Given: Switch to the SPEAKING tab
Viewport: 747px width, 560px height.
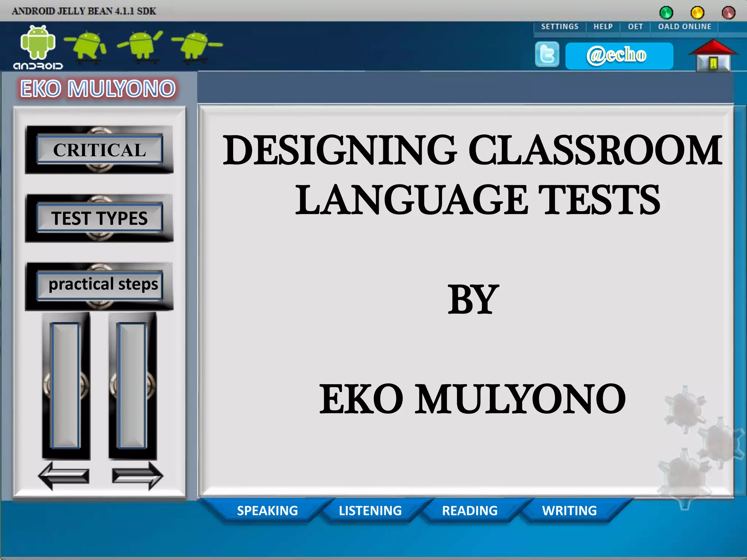Looking at the screenshot, I should coord(267,510).
